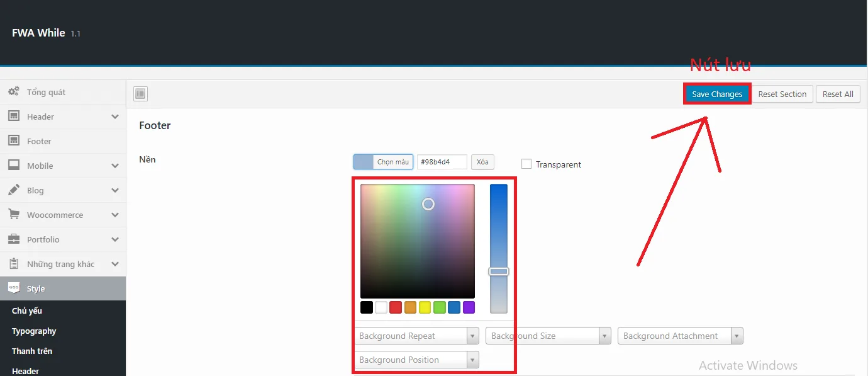Click the Header sidebar icon

click(13, 116)
